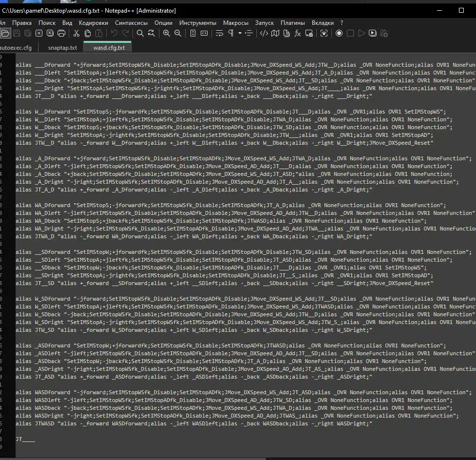476x460 pixels.
Task: Open the Синтаксисы menu
Action: point(132,23)
